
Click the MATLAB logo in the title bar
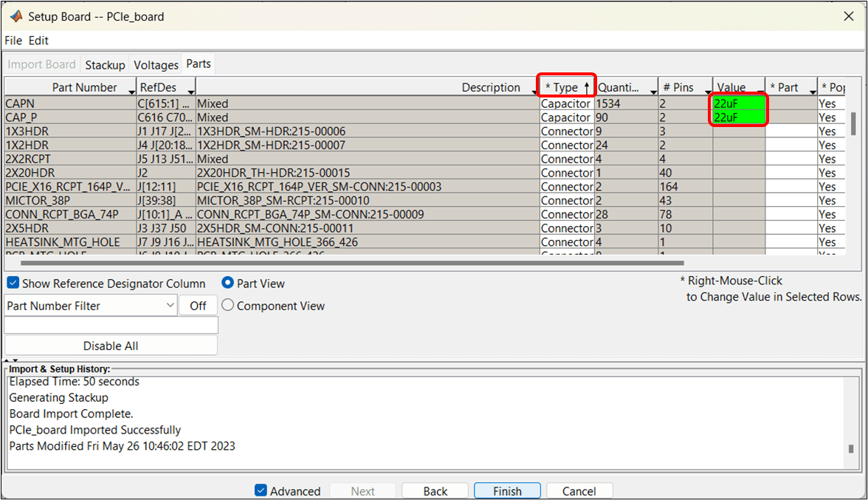coord(16,16)
